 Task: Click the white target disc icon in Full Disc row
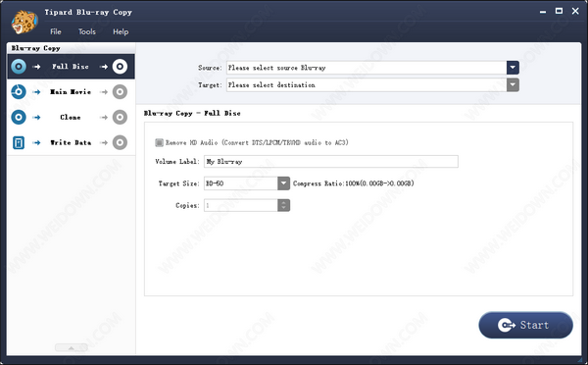[x=120, y=67]
